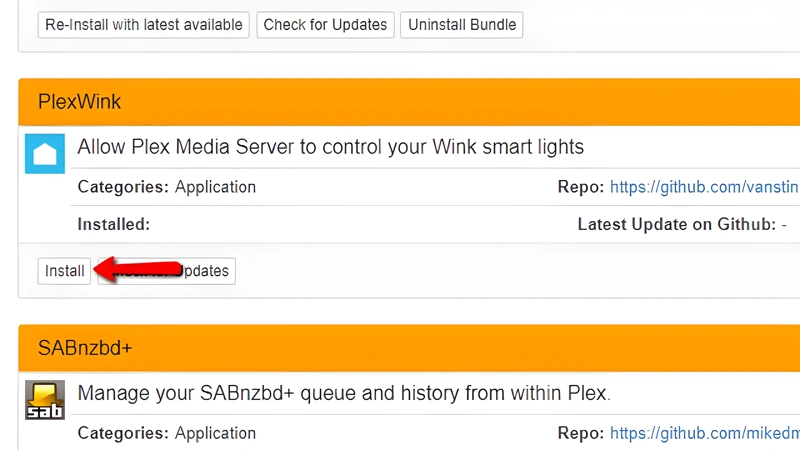Click the PlexWink description about Wink smart lights

[331, 147]
